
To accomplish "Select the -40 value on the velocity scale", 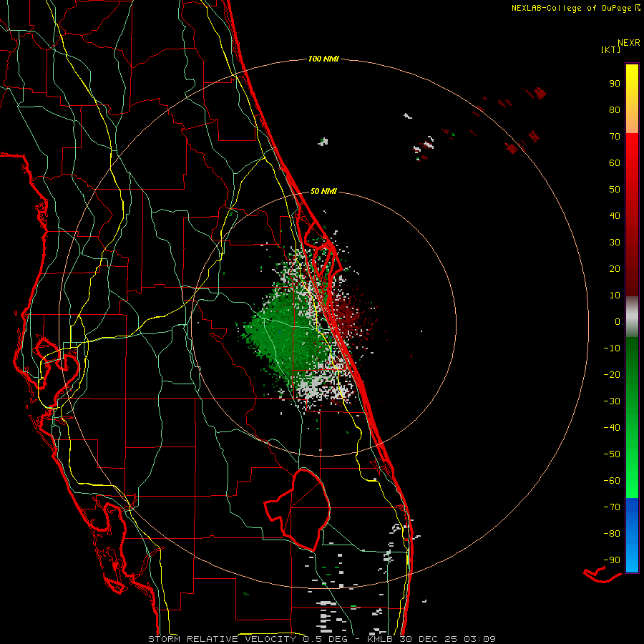I will [x=612, y=428].
